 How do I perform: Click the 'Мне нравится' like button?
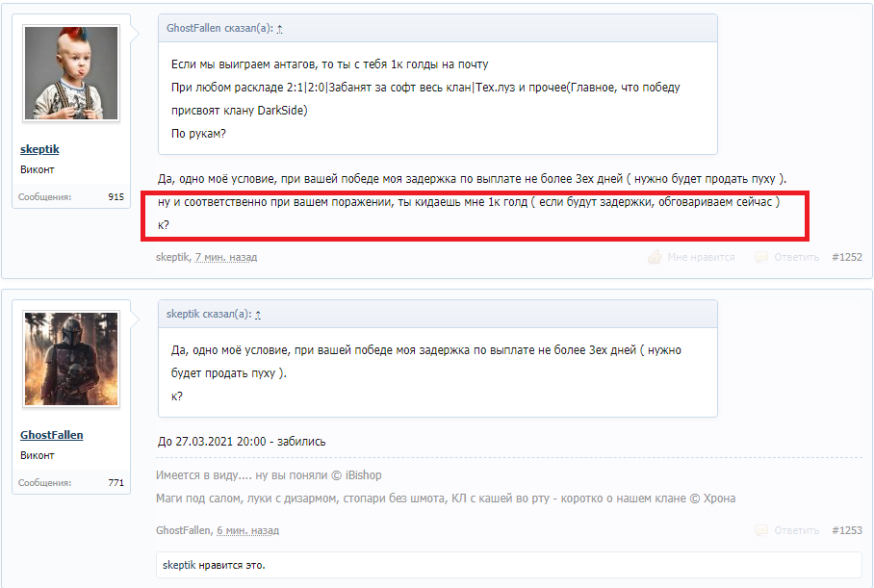coord(701,258)
